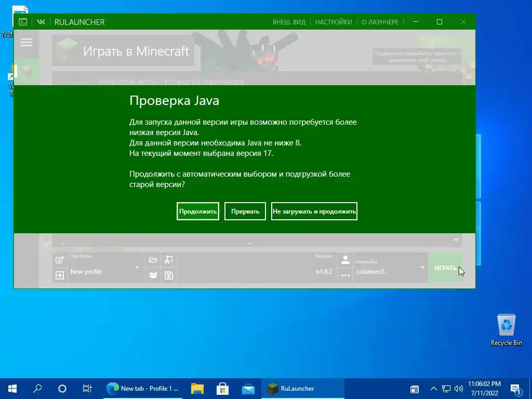Image resolution: width=532 pixels, height=399 pixels.
Task: Open network status tray icon
Action: [446, 389]
